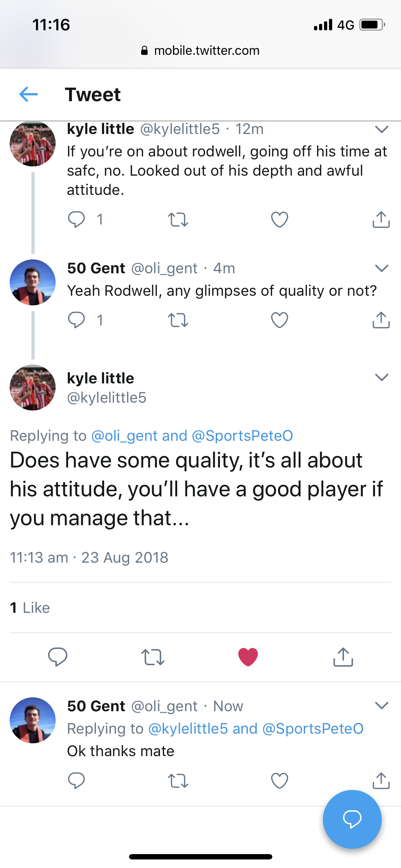Like the "Ok thanks mate" reply

tap(279, 781)
